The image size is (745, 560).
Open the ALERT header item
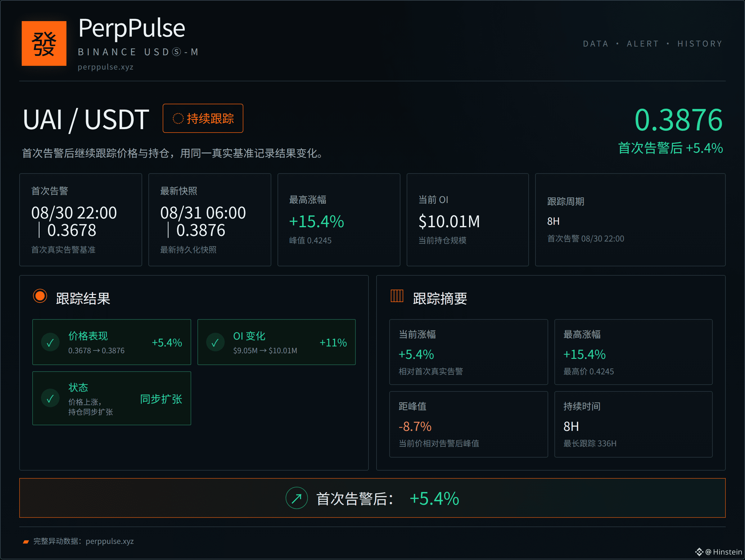[643, 44]
